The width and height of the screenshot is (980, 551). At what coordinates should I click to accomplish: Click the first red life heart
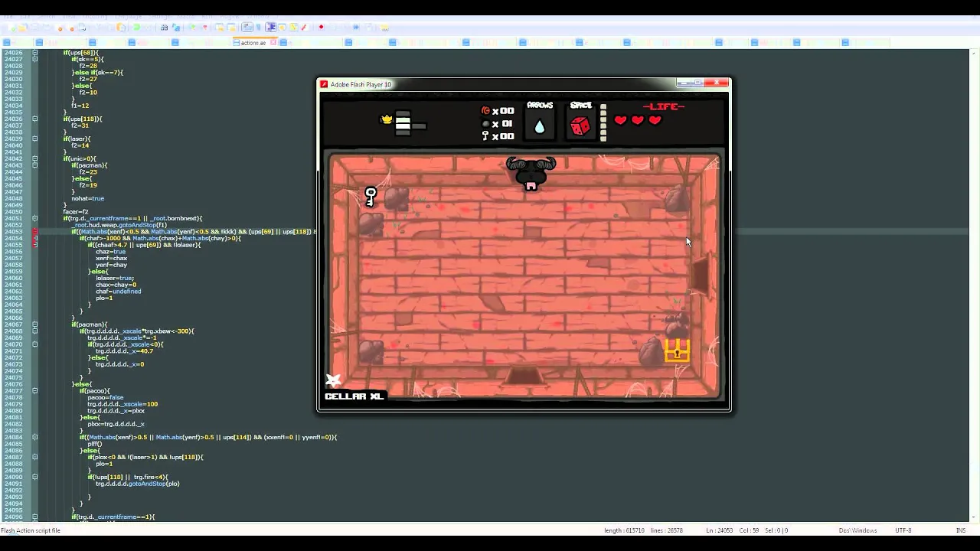coord(620,120)
